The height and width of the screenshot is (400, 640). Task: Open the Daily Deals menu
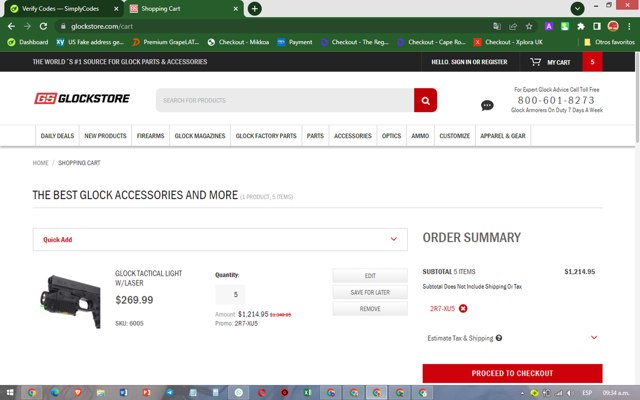click(57, 136)
